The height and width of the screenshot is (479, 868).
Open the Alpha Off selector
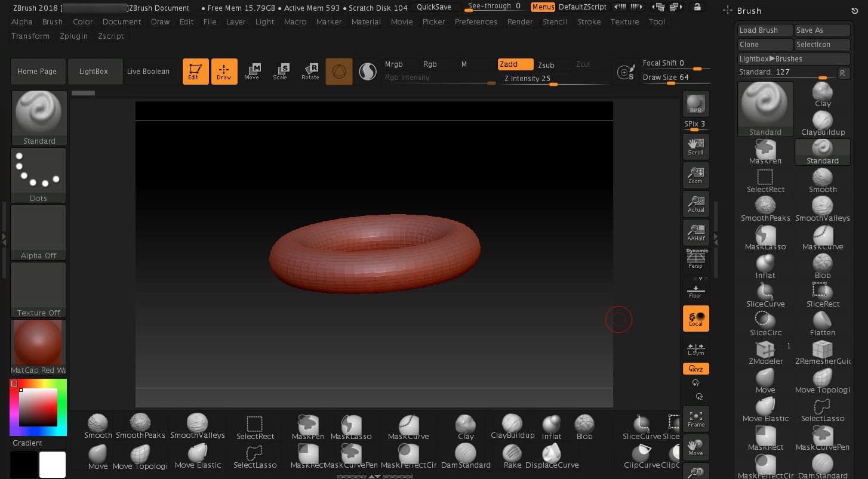click(39, 232)
